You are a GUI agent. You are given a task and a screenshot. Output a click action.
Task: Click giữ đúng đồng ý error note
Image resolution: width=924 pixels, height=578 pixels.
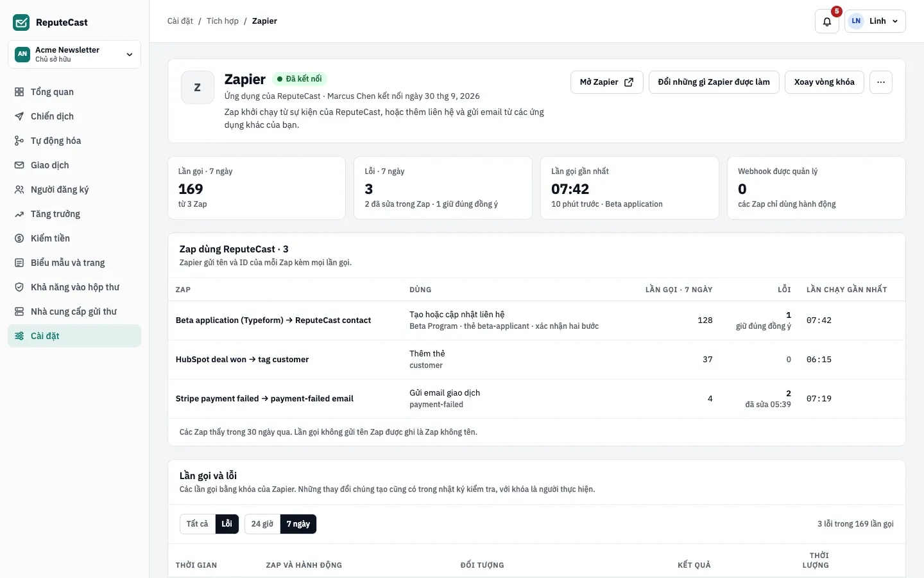pyautogui.click(x=764, y=326)
